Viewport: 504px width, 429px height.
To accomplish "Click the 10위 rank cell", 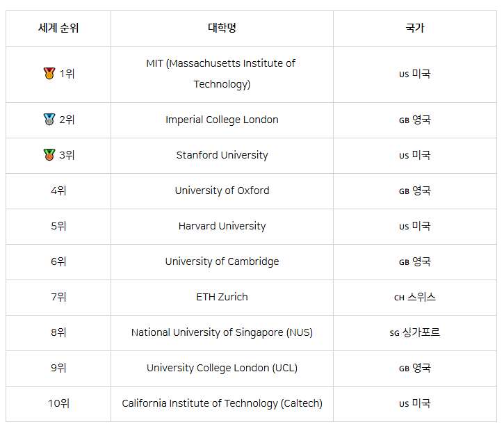I will click(58, 404).
